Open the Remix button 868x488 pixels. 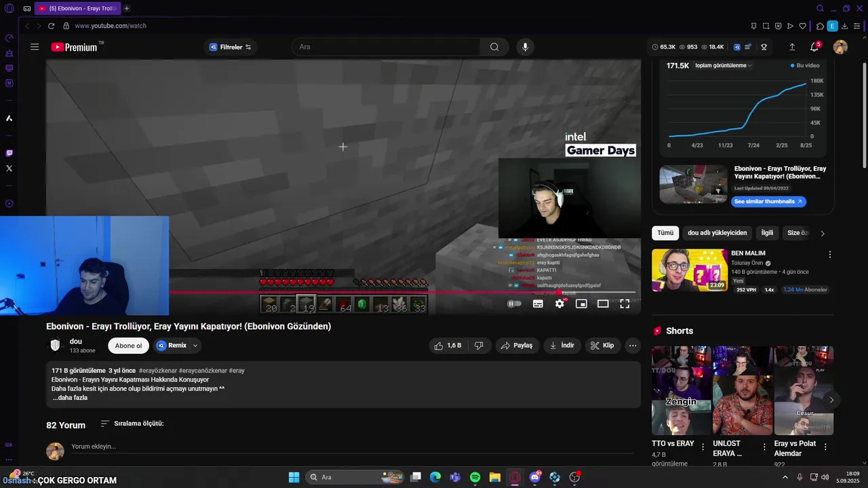click(x=172, y=346)
